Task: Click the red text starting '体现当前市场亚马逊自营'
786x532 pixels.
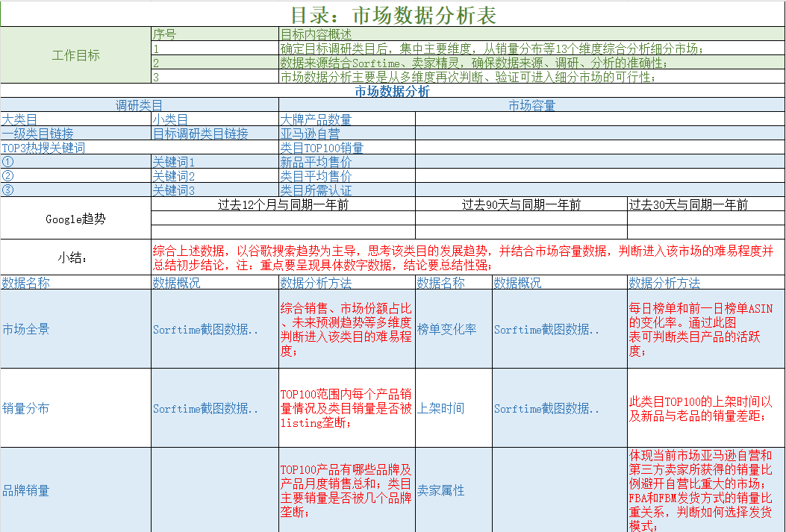Action: tap(706, 490)
